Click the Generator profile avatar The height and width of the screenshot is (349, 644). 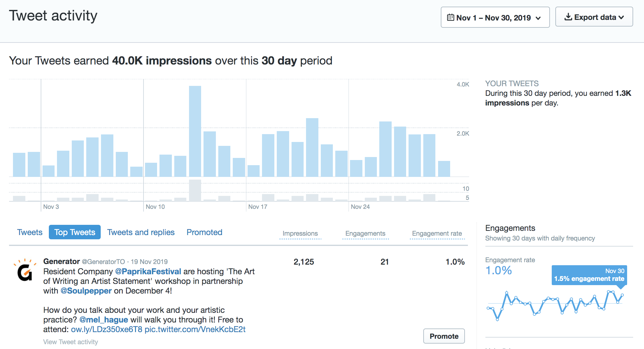point(25,270)
